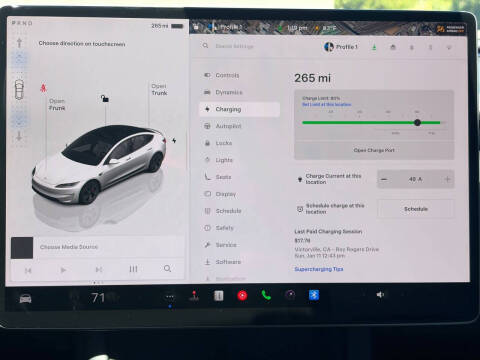This screenshot has height=360, width=480.
Task: Click the green download arrow icon
Action: 374,47
